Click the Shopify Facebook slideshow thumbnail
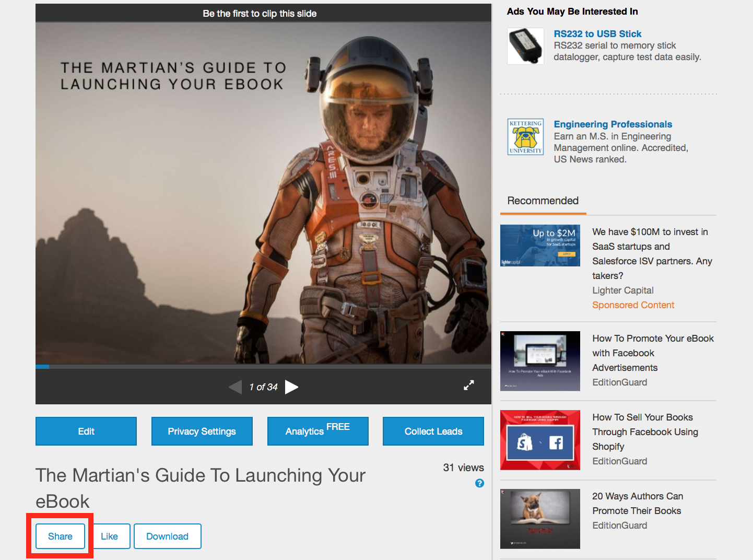Screen dimensions: 753x560 540,440
